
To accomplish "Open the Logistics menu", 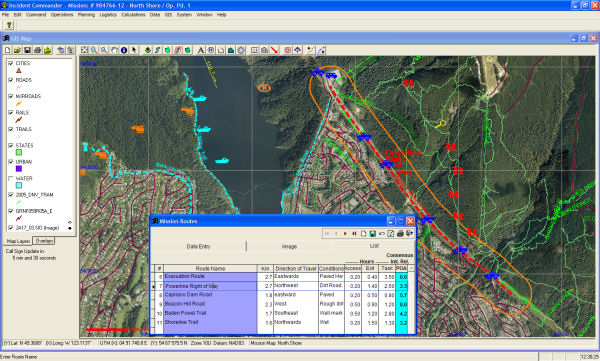I will pyautogui.click(x=108, y=15).
